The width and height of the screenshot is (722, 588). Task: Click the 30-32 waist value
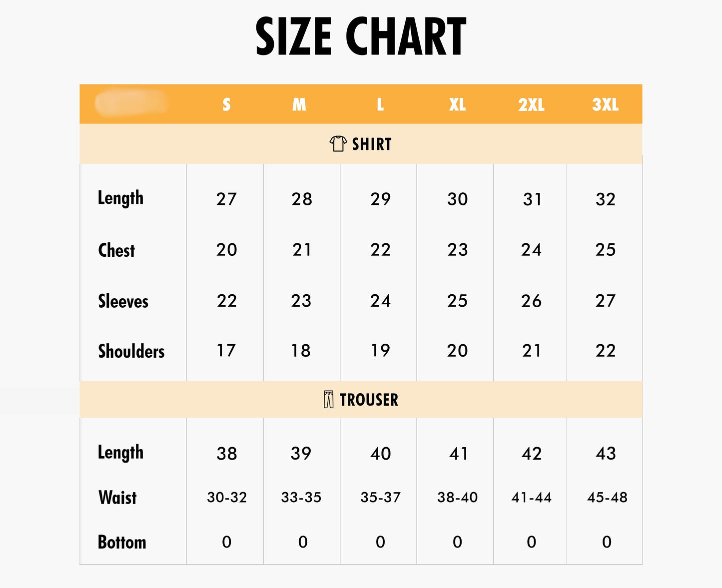pos(227,498)
